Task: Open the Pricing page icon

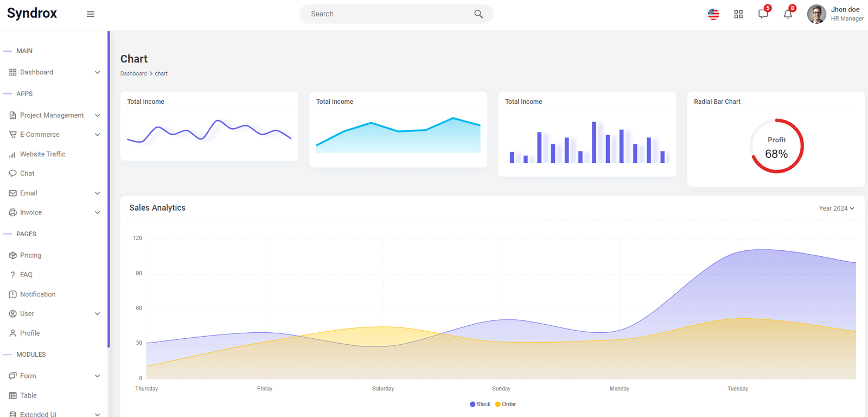Action: pyautogui.click(x=12, y=256)
